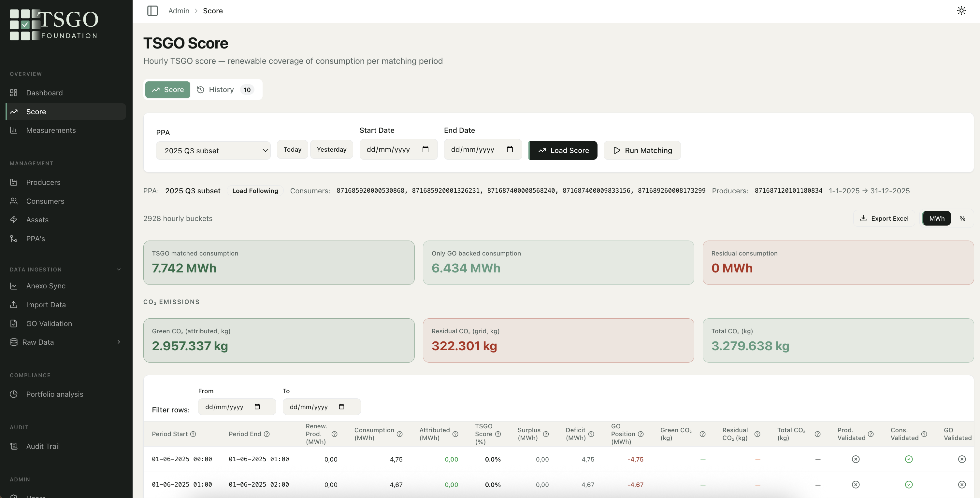Focus the Start Date input field
Screen dimensions: 980x498
[x=399, y=149]
